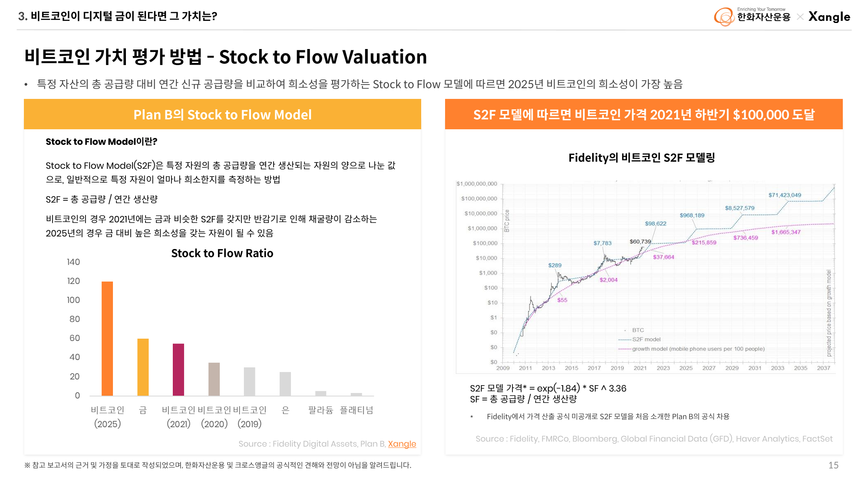Click the Hanwha Asset Management swirl logo
Viewport: 868px width, 488px height.
724,17
